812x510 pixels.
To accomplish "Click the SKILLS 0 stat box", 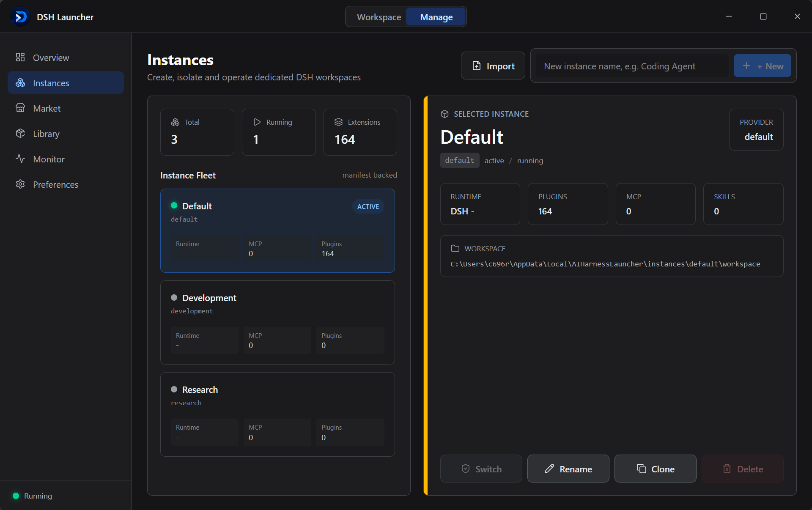I will (x=743, y=204).
